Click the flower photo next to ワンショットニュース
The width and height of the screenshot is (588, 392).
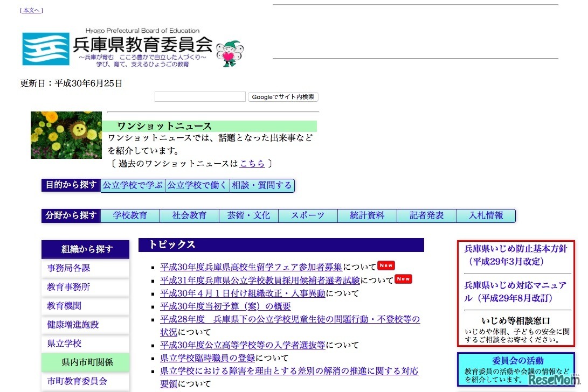tap(66, 135)
